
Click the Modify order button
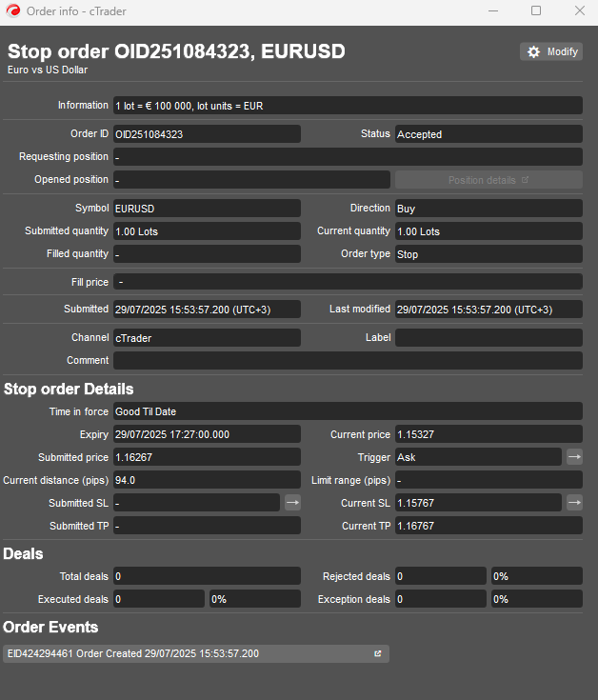coord(551,51)
